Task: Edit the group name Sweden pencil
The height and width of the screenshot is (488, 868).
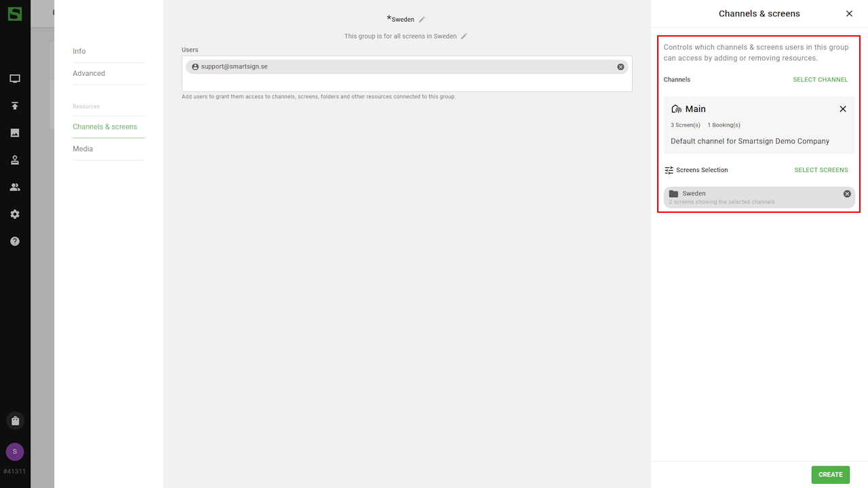Action: (x=422, y=20)
